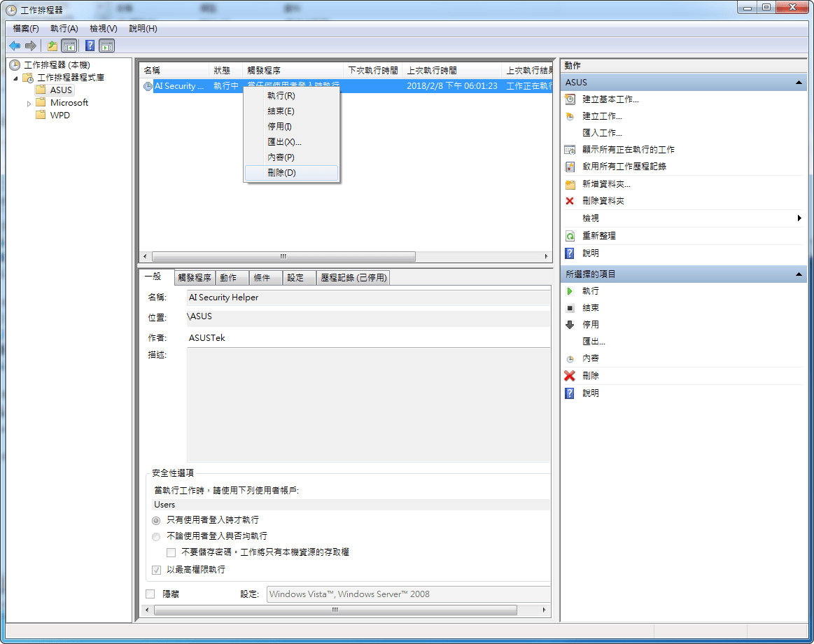Viewport: 814px width, 644px height.
Task: Click the 停用 down-arrow icon in actions pane
Action: [x=570, y=325]
